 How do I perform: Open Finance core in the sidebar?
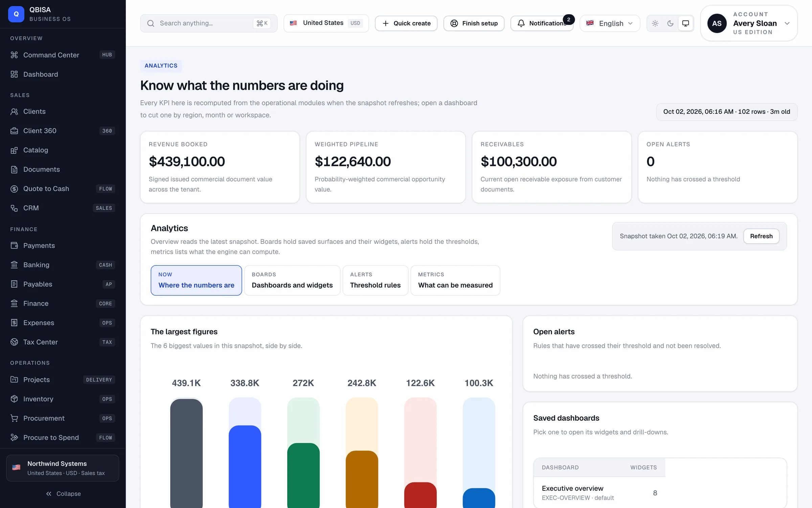click(x=63, y=303)
